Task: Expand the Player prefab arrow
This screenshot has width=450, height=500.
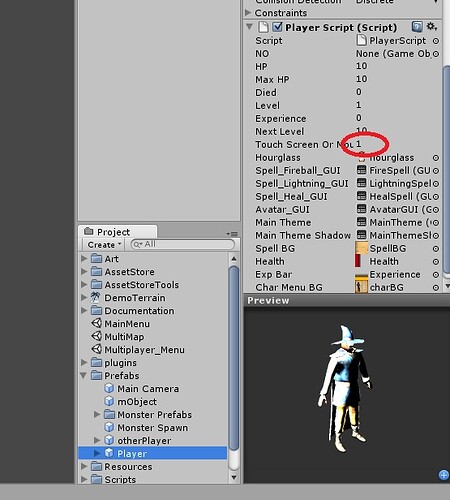Action: (97, 454)
